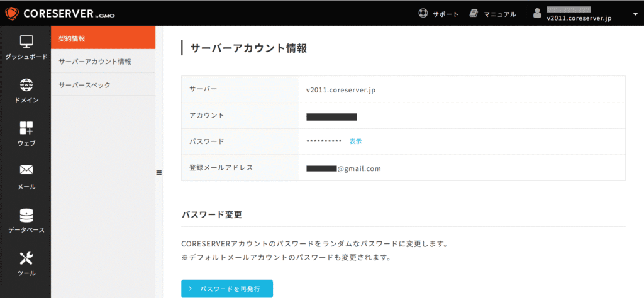Click the support lifebuoy icon
The width and height of the screenshot is (644, 298).
[x=423, y=14]
